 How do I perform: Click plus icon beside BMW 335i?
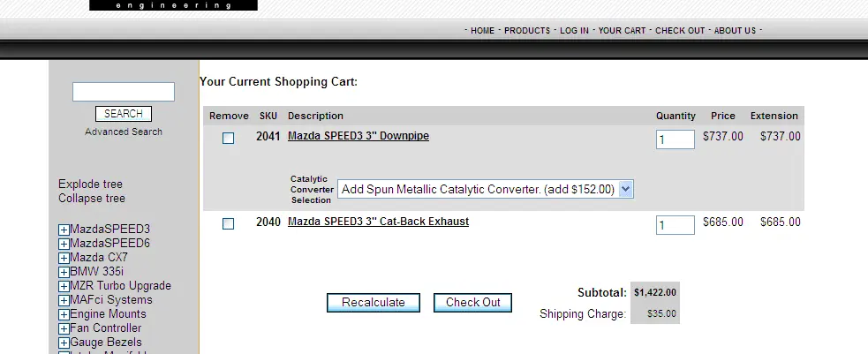click(x=64, y=272)
